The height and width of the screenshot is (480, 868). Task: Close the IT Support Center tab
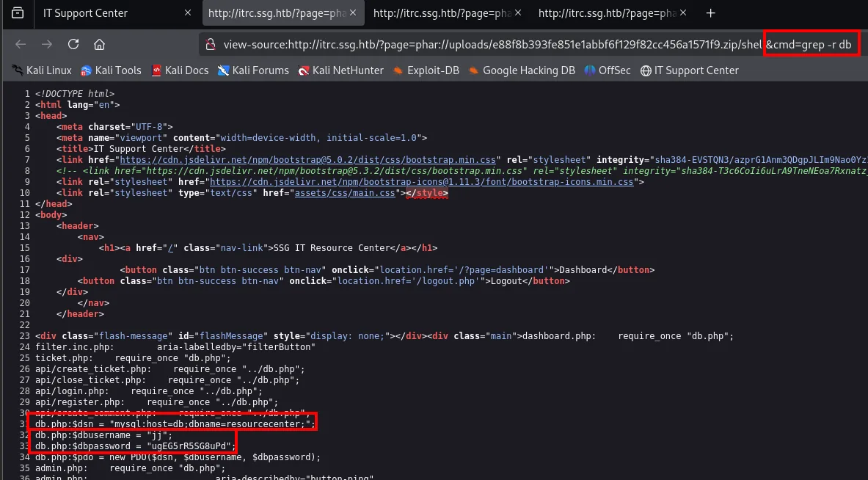click(188, 12)
